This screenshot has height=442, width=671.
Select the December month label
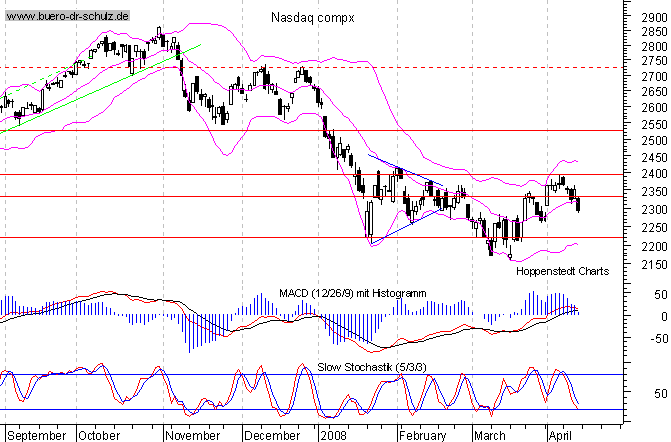click(x=272, y=436)
